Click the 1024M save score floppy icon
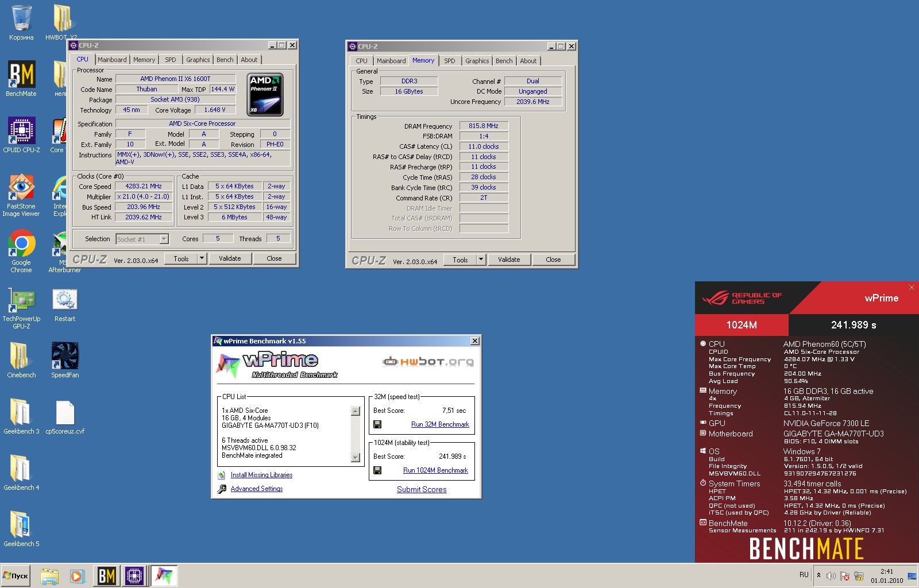Screen dimensions: 919x588 (377, 470)
